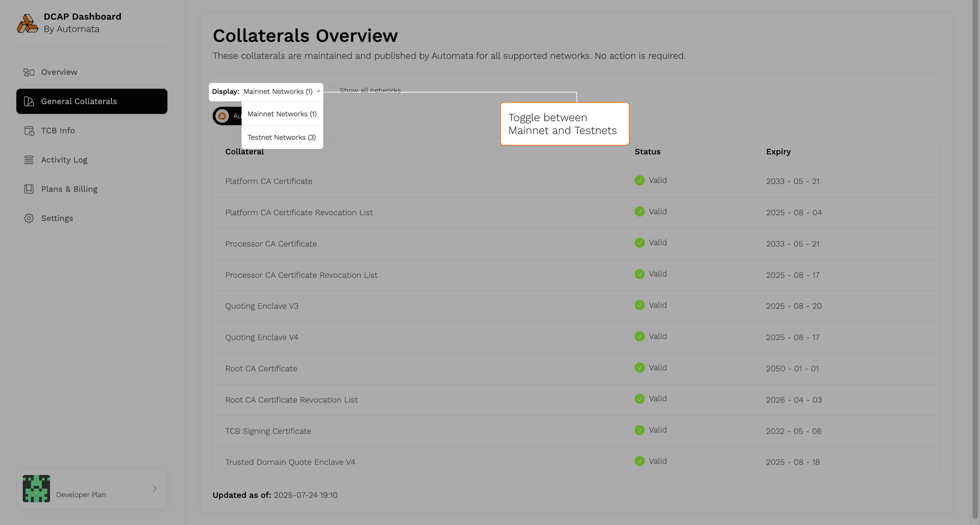Viewport: 980px width, 525px height.
Task: Toggle the Valid indicator on Quoting Enclave V3
Action: (639, 305)
